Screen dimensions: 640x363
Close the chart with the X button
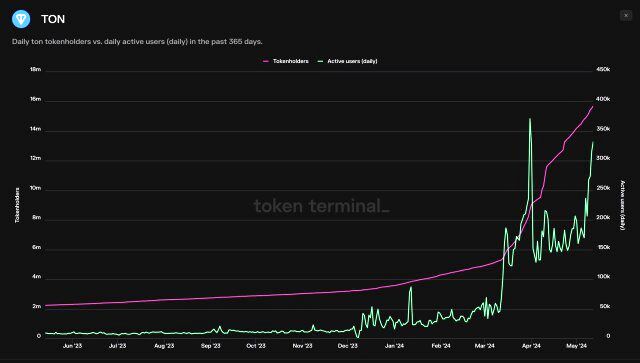[626, 16]
